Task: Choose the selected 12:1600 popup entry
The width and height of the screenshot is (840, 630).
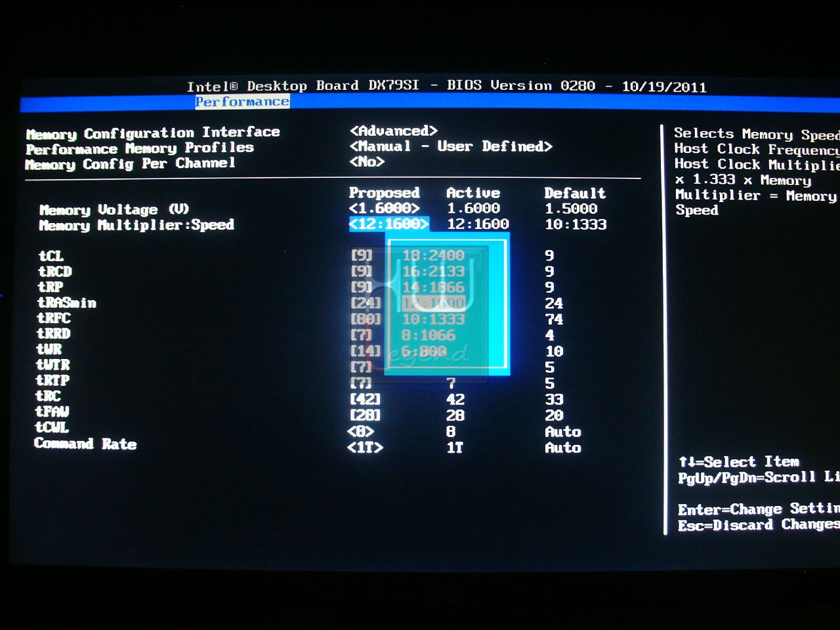Action: (433, 303)
